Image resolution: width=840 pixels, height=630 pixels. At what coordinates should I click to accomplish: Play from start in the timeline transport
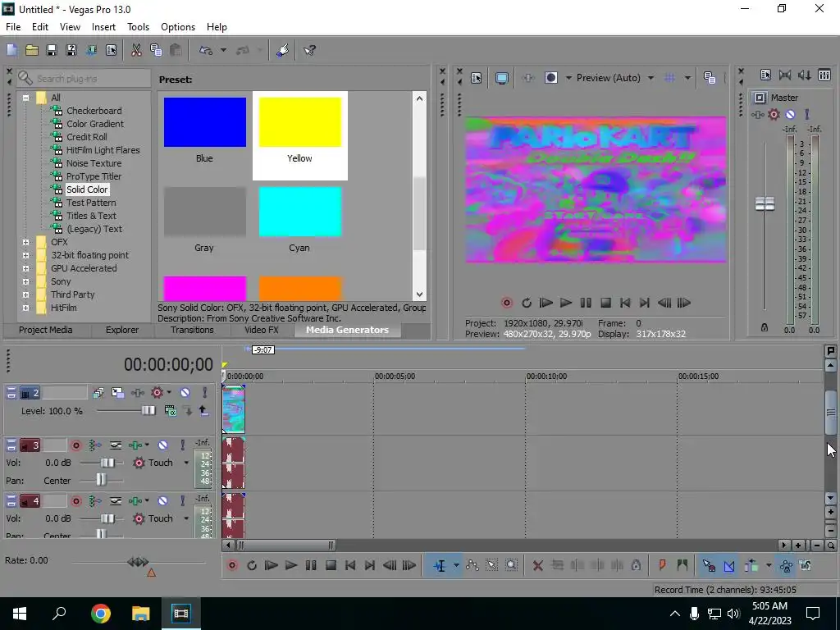click(271, 565)
